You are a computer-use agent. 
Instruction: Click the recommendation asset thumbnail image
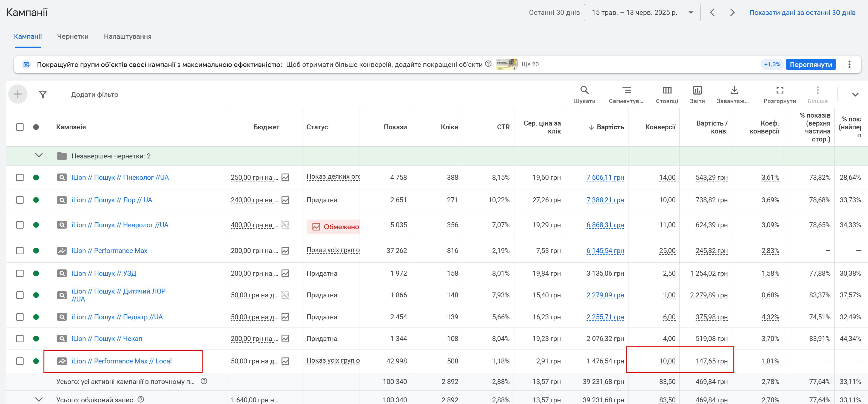click(506, 64)
